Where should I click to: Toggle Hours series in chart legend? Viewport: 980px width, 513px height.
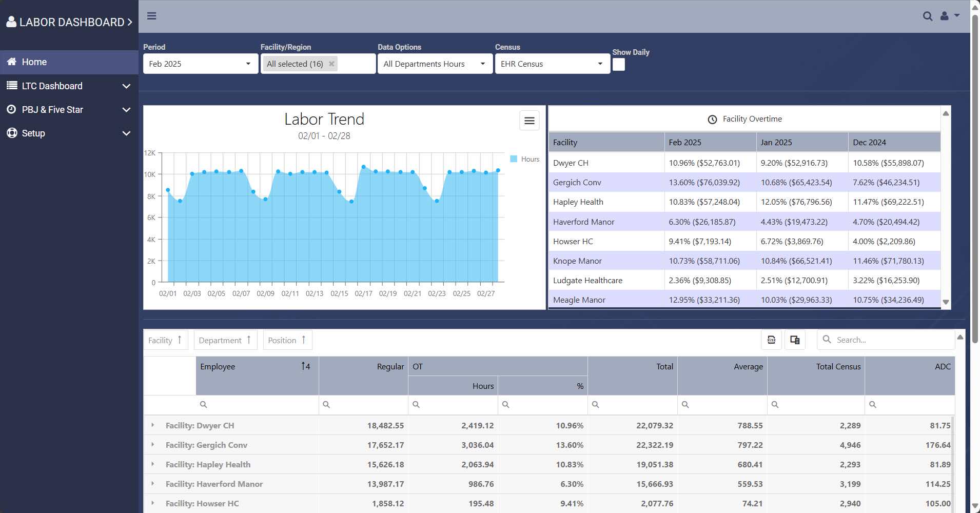point(525,159)
